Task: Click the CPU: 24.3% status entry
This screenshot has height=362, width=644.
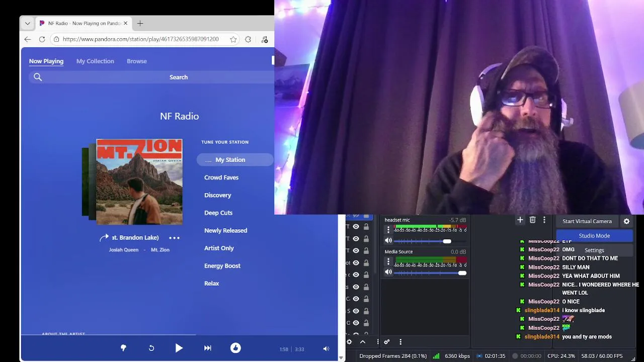Action: (x=561, y=356)
